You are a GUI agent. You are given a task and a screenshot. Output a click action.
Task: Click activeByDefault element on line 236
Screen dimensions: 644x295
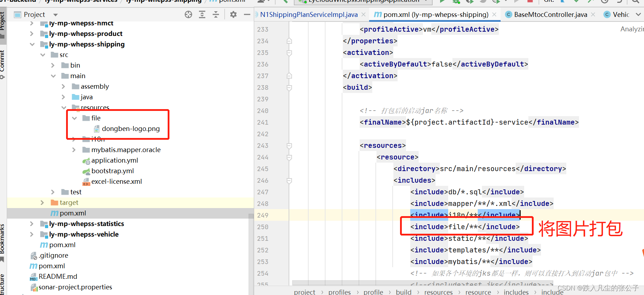[444, 64]
